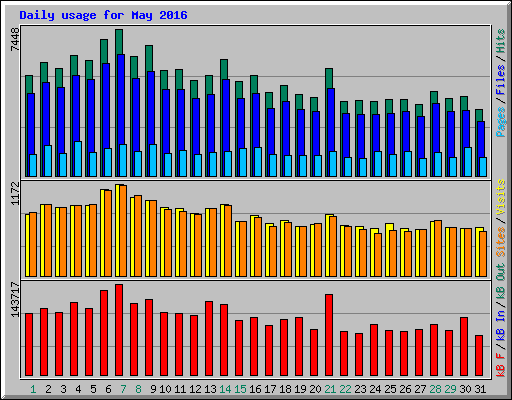Click the 7448 hits axis value
Screen dimensions: 512x400
pyautogui.click(x=15, y=39)
